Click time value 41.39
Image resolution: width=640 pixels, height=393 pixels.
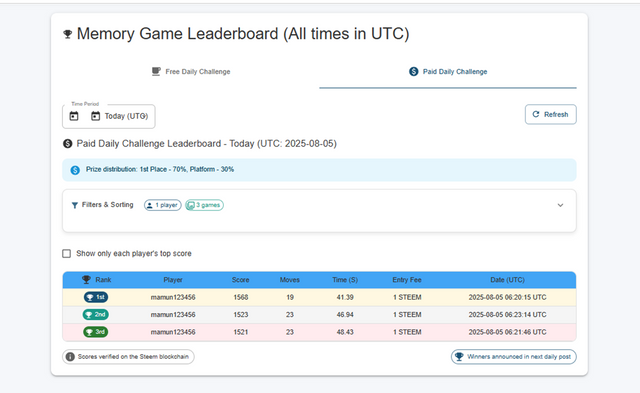[345, 298]
